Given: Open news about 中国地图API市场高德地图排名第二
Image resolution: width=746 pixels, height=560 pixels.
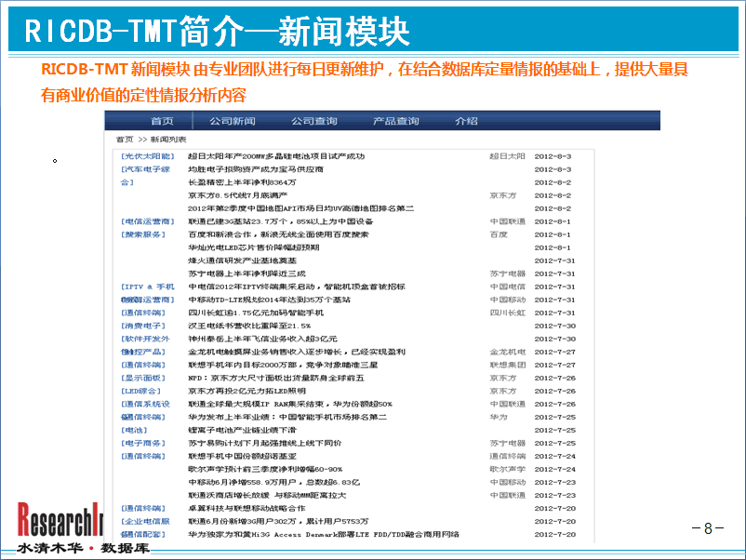Looking at the screenshot, I should coord(300,208).
